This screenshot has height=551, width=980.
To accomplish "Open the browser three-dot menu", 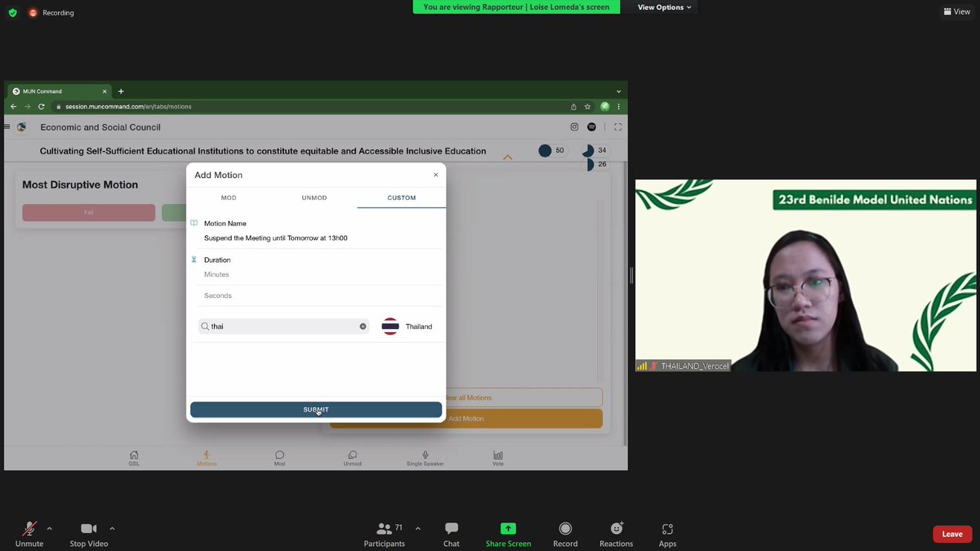I will point(619,106).
